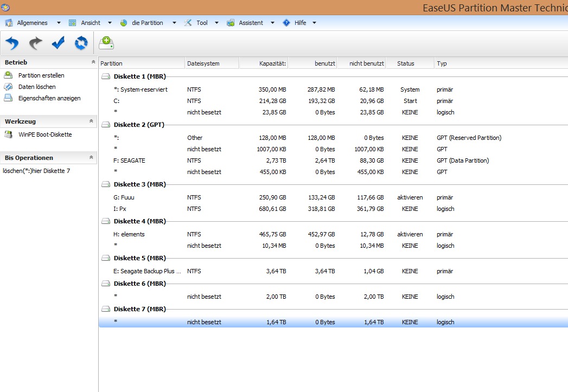The width and height of the screenshot is (568, 392).
Task: Open the Assistent menu
Action: tap(251, 23)
